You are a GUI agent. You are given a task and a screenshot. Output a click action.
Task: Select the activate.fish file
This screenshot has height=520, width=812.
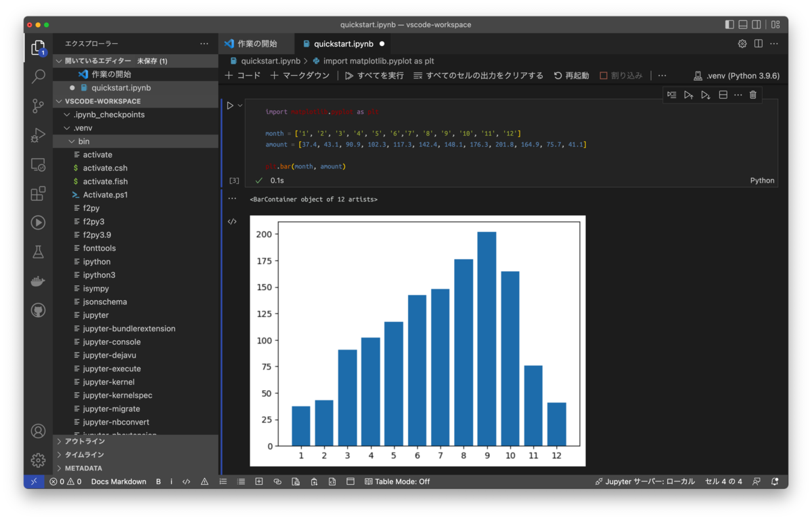point(135,181)
